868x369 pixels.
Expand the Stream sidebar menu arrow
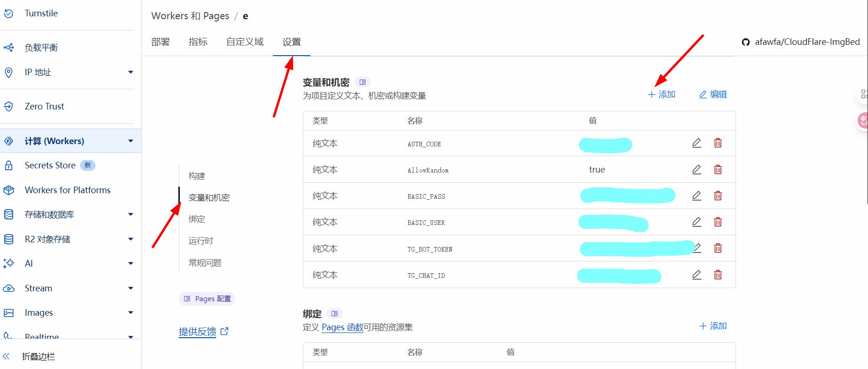pos(131,288)
